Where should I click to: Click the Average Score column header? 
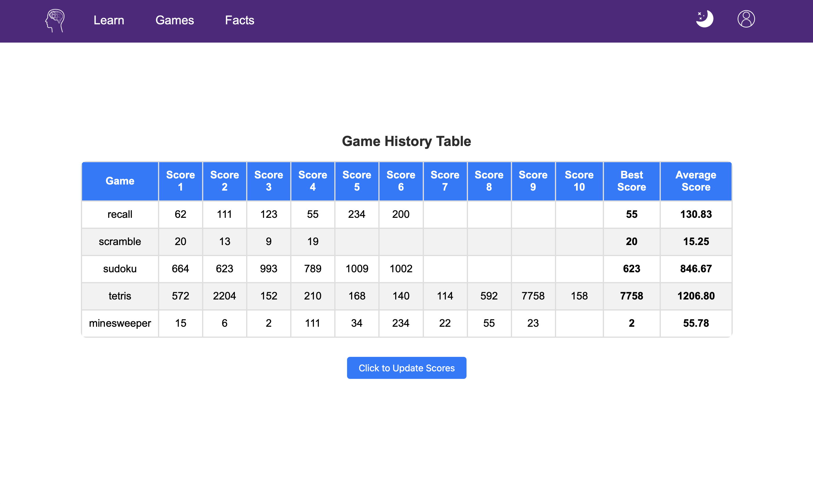click(x=696, y=181)
